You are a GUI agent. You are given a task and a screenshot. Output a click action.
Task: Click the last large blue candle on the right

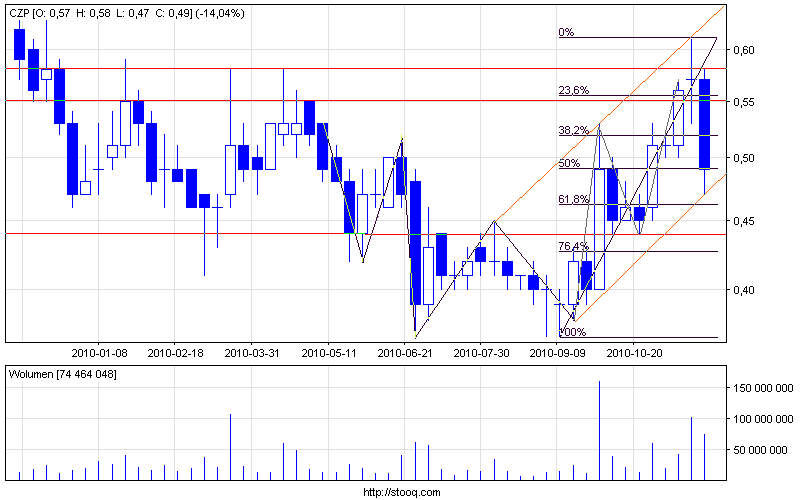click(705, 124)
